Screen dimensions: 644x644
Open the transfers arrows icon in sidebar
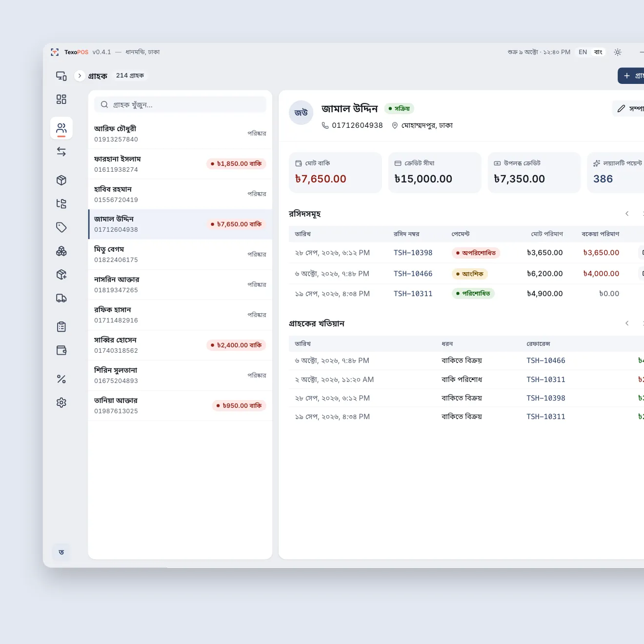coord(61,152)
